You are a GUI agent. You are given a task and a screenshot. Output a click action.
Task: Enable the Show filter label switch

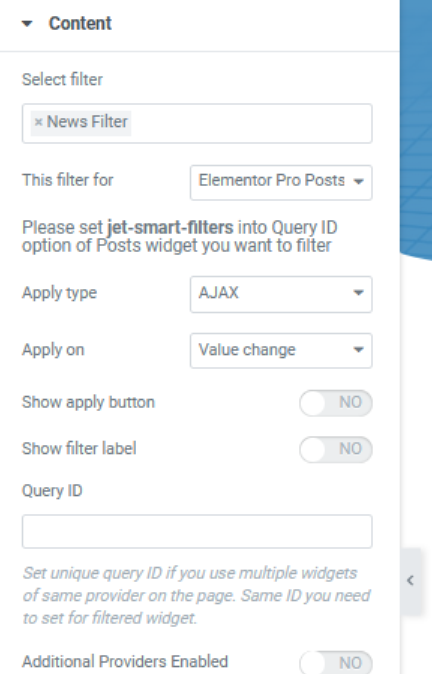click(x=336, y=450)
